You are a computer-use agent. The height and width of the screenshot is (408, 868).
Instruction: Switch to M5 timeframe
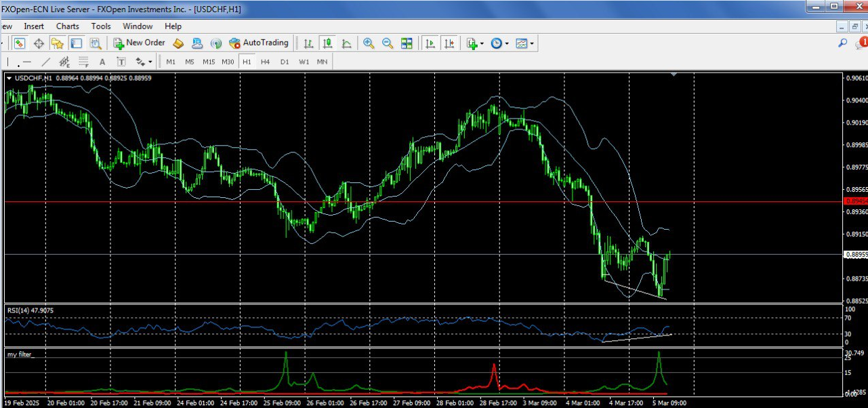pyautogui.click(x=190, y=62)
